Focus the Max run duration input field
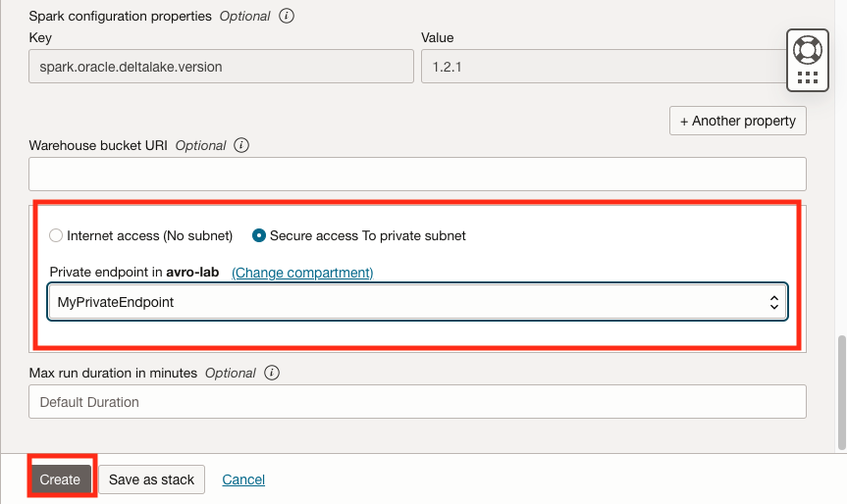The width and height of the screenshot is (847, 504). (417, 402)
